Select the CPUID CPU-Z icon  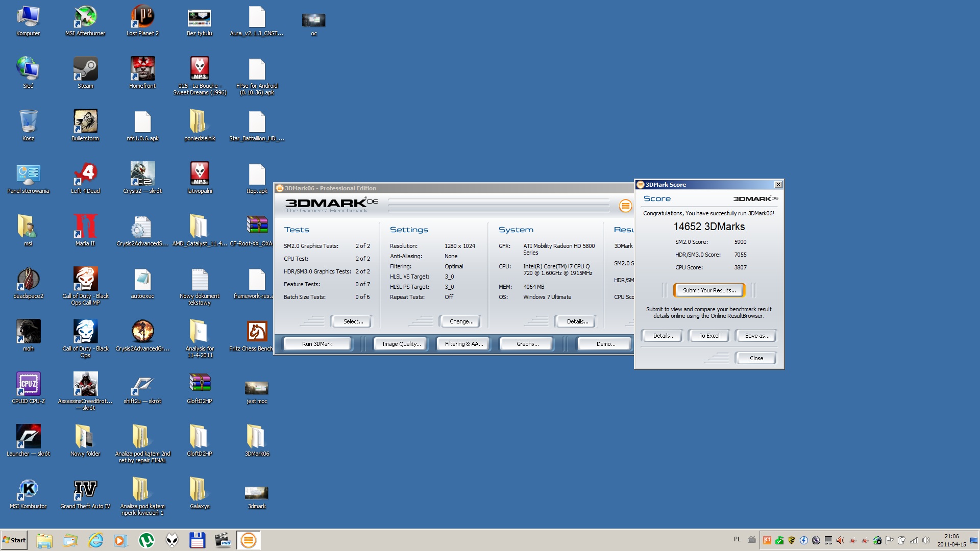[x=28, y=388]
